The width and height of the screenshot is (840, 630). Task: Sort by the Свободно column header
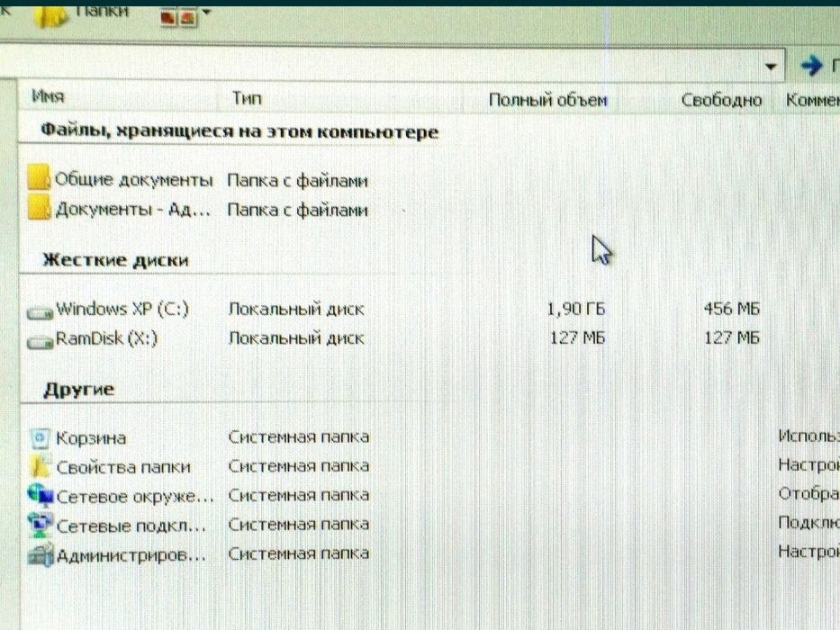pyautogui.click(x=721, y=100)
